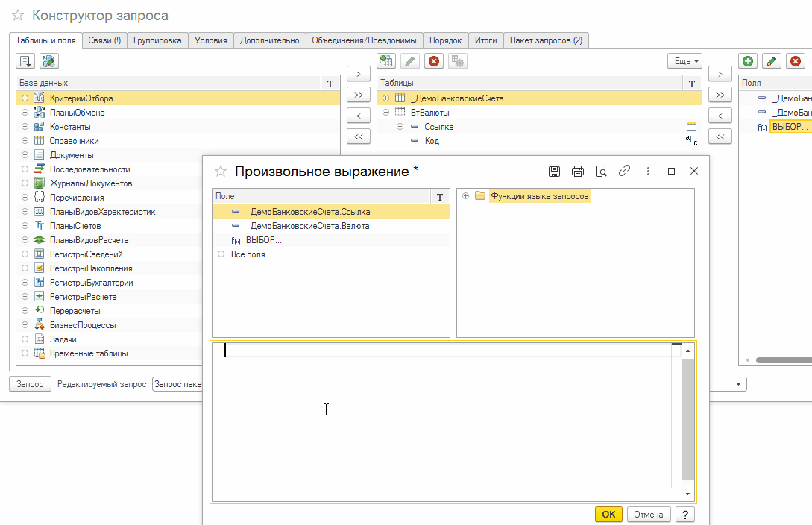The width and height of the screenshot is (812, 525).
Task: Select the Задачи tree item
Action: (63, 339)
